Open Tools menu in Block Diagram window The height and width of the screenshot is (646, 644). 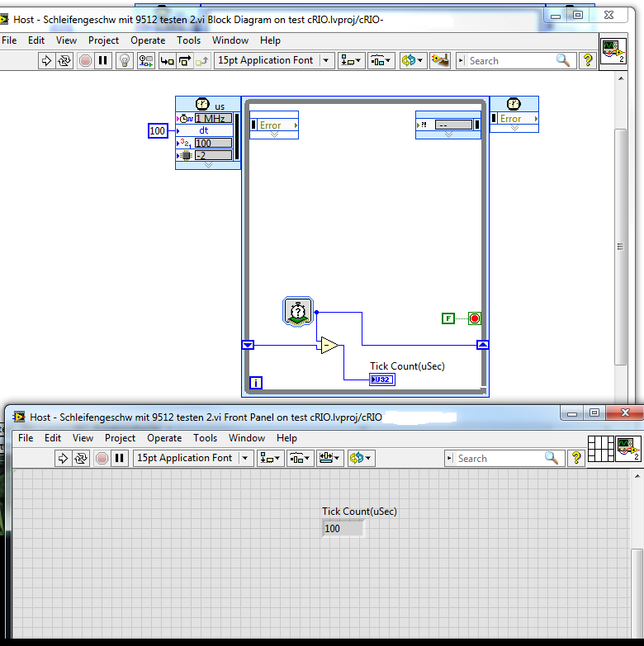[189, 40]
